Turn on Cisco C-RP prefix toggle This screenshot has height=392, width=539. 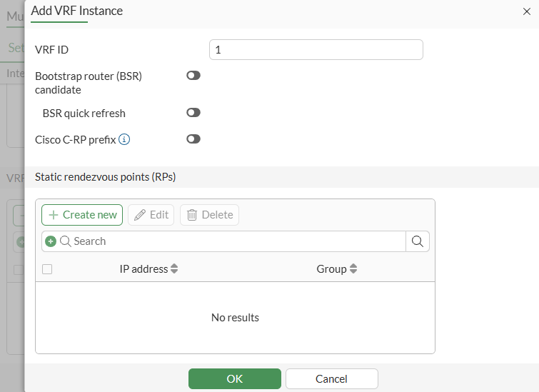[193, 139]
